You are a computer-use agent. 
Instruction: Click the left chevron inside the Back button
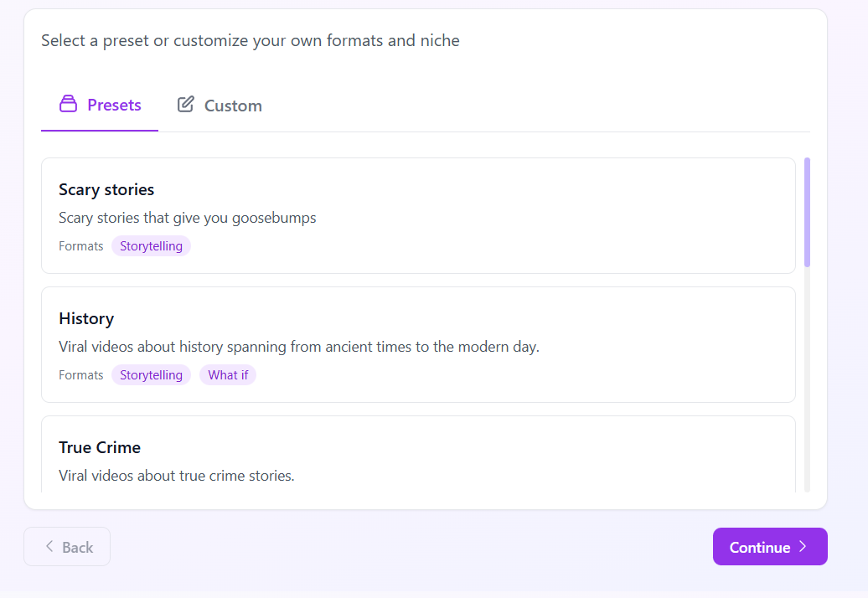50,546
